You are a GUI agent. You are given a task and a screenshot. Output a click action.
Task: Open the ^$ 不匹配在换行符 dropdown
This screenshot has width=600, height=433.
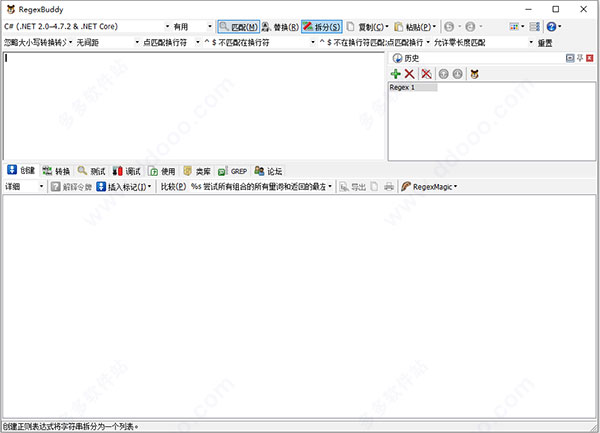point(259,42)
